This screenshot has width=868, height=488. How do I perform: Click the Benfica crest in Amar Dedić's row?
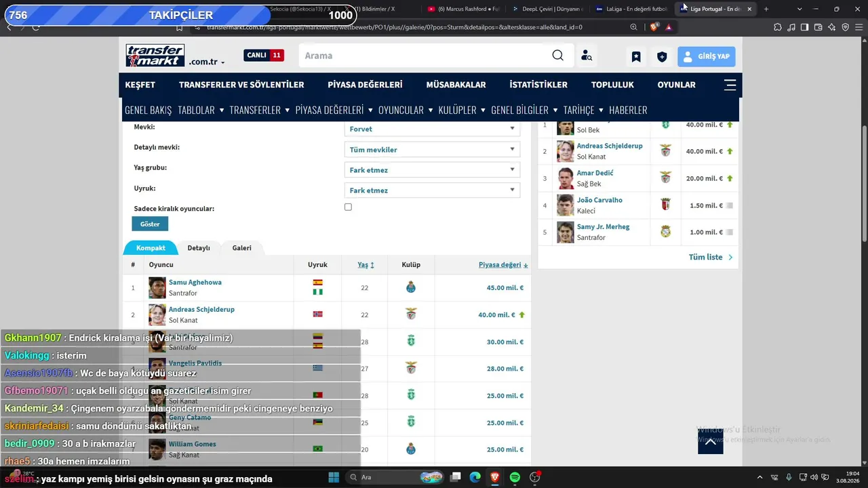click(665, 178)
